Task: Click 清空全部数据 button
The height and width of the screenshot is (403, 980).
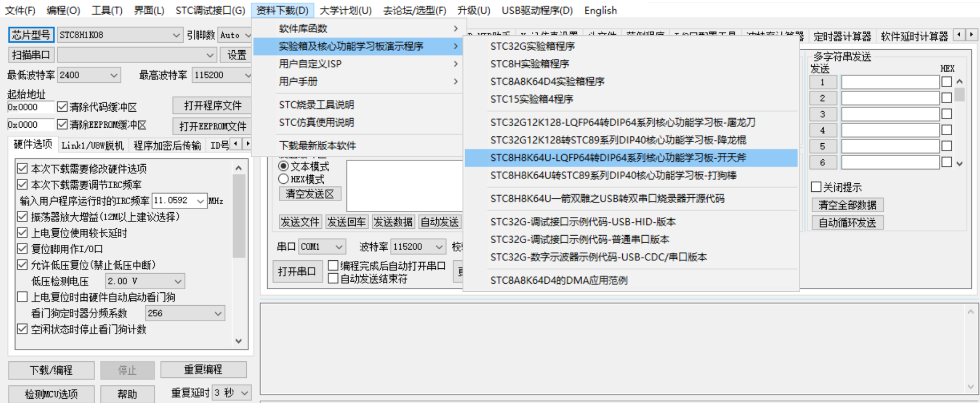Action: pyautogui.click(x=848, y=205)
